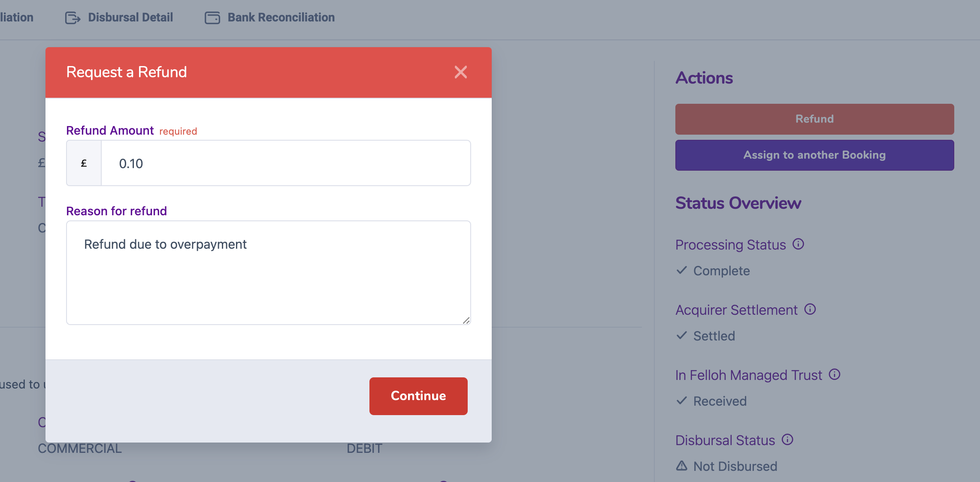Screen dimensions: 980x482
Task: Click Assign to another Booking button
Action: [814, 155]
